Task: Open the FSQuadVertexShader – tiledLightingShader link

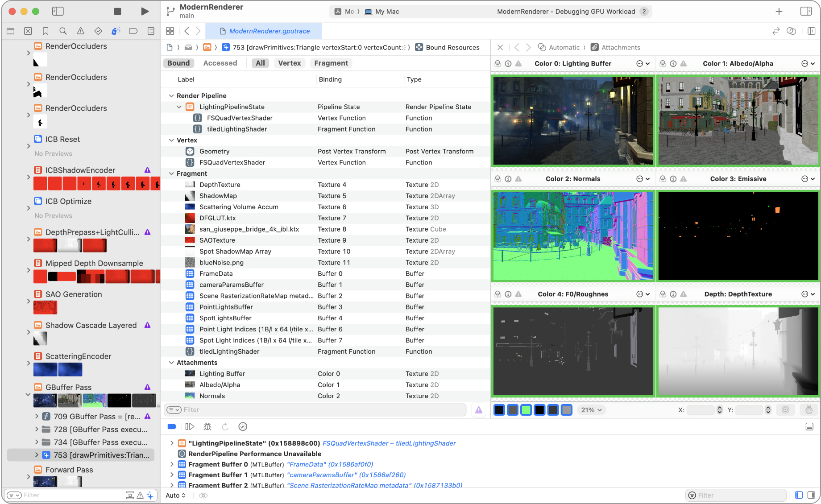Action: tap(389, 443)
